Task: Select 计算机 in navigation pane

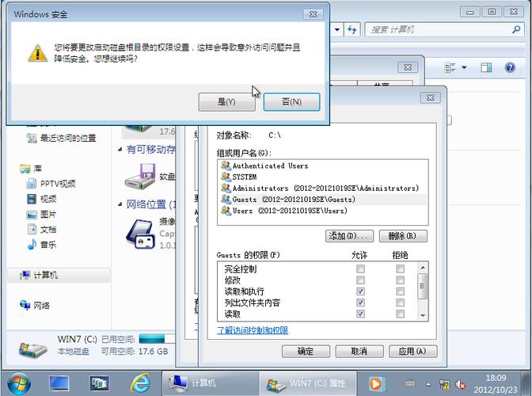Action: 39,275
